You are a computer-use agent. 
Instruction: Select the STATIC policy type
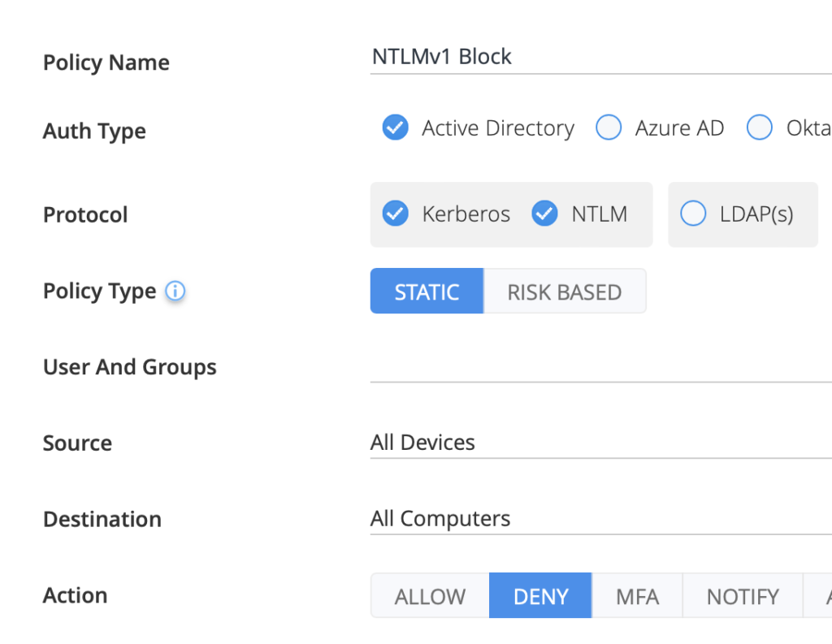pyautogui.click(x=427, y=291)
